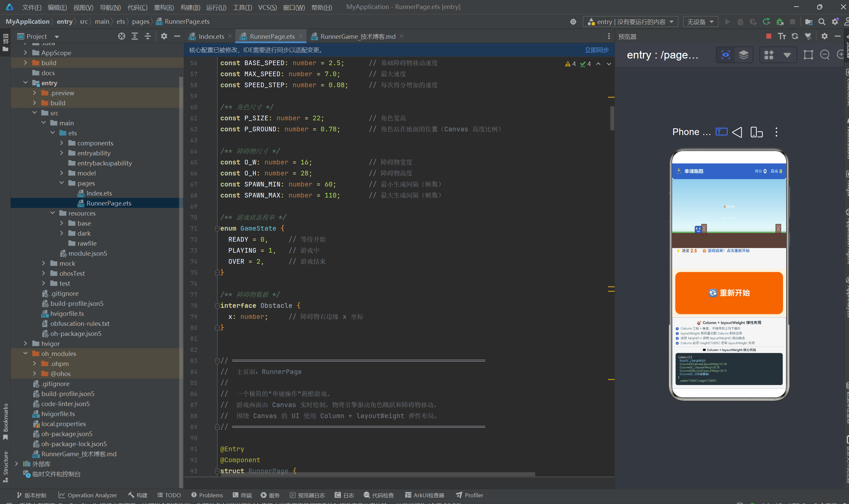The height and width of the screenshot is (504, 849).
Task: Toggle component layers view in previewer
Action: tap(744, 55)
